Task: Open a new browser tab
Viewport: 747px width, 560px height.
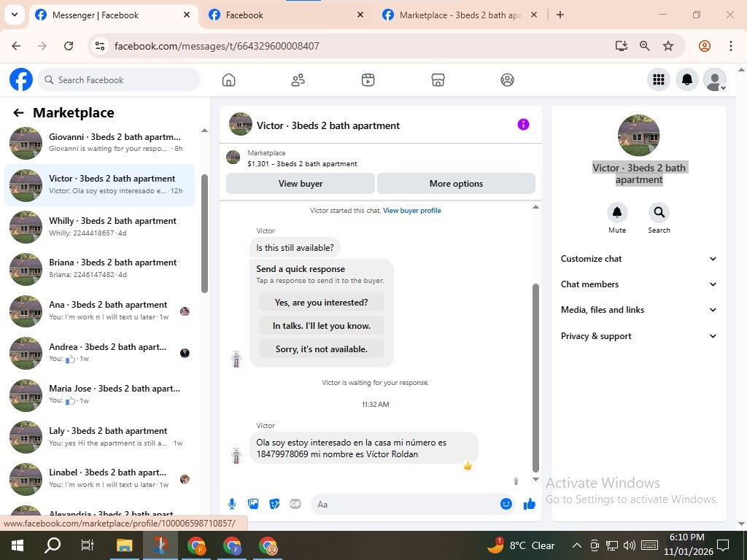Action: point(560,15)
